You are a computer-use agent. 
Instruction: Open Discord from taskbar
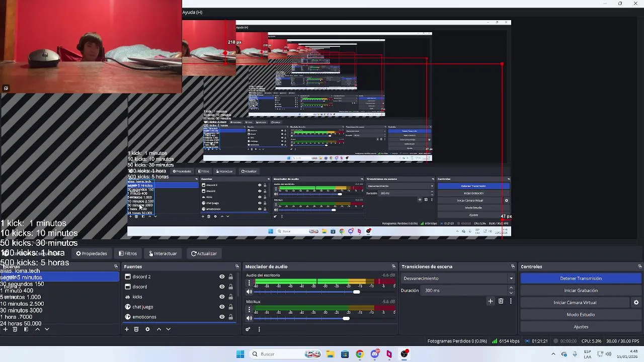[374, 354]
